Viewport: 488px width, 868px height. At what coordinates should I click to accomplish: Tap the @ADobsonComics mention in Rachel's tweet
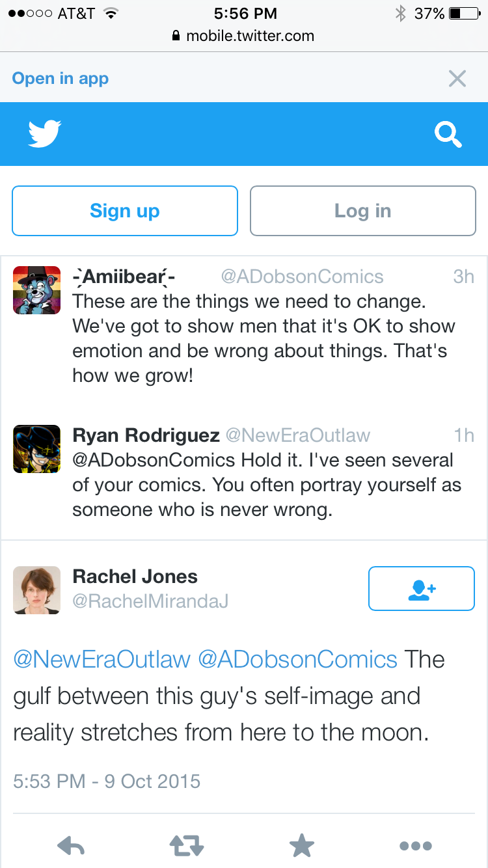(x=297, y=659)
